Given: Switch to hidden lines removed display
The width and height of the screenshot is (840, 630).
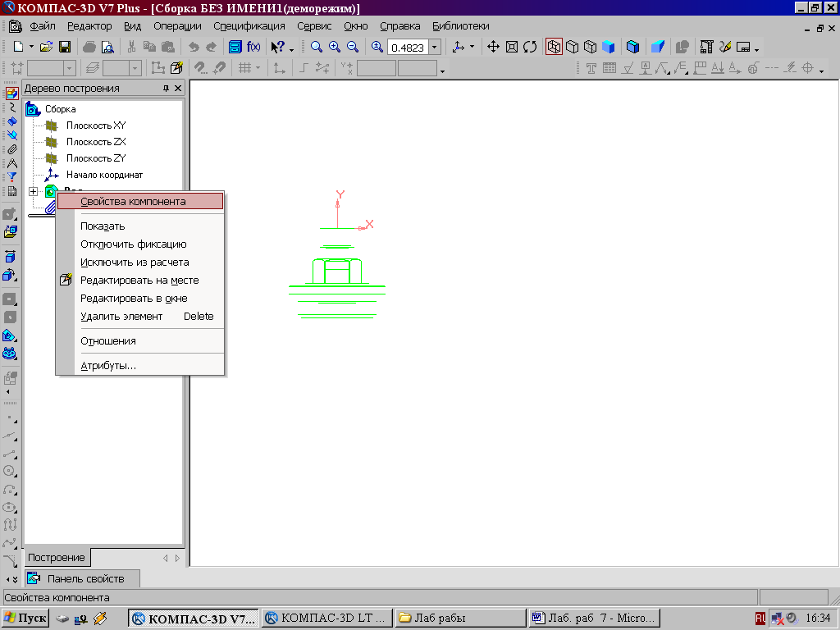Looking at the screenshot, I should click(572, 47).
